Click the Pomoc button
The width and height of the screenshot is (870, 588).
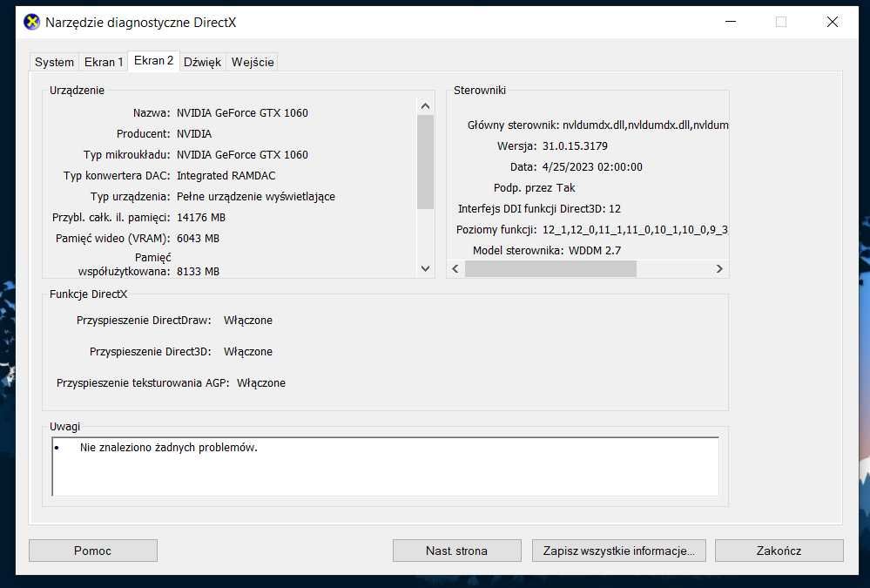pyautogui.click(x=92, y=551)
